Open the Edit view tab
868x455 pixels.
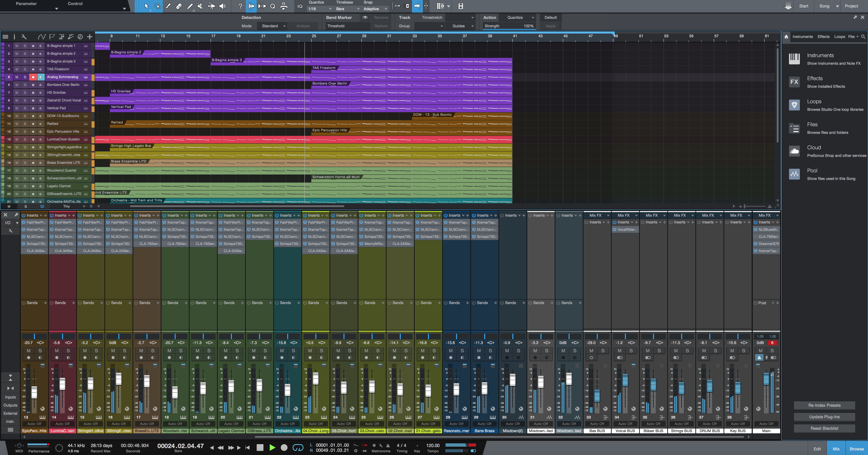(x=817, y=449)
